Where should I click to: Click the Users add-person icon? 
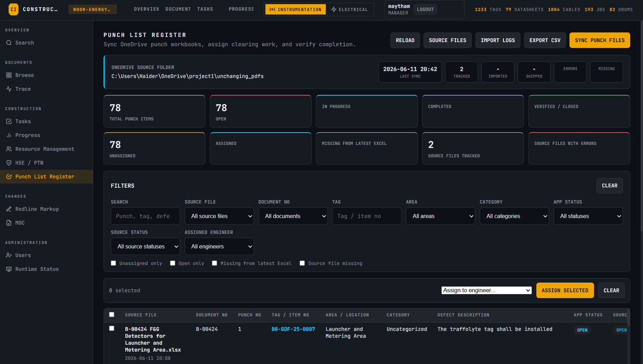click(x=9, y=255)
